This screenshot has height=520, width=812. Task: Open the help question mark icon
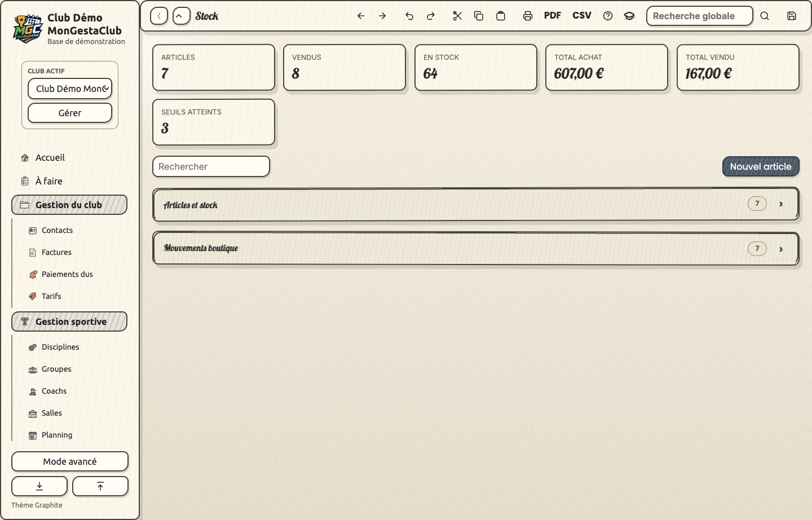[608, 16]
